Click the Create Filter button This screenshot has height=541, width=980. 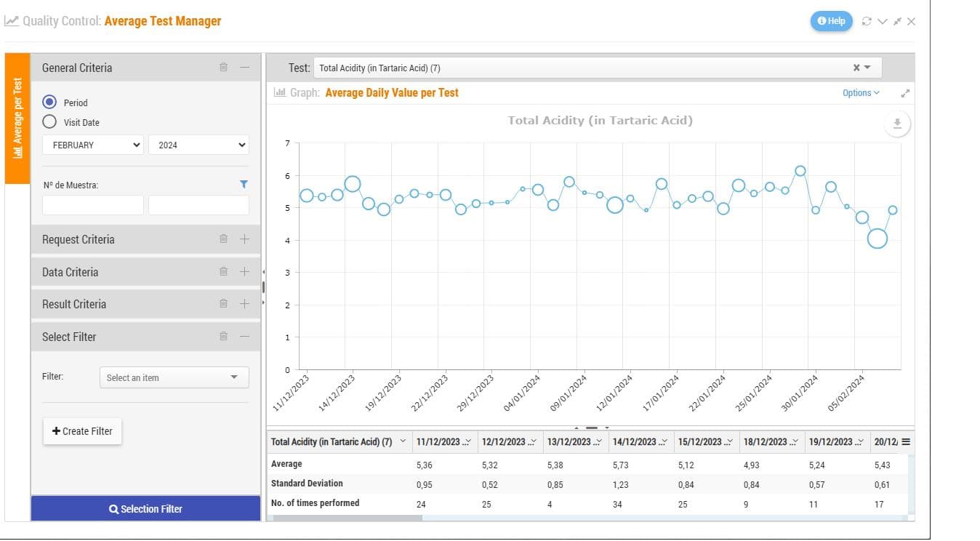[82, 431]
